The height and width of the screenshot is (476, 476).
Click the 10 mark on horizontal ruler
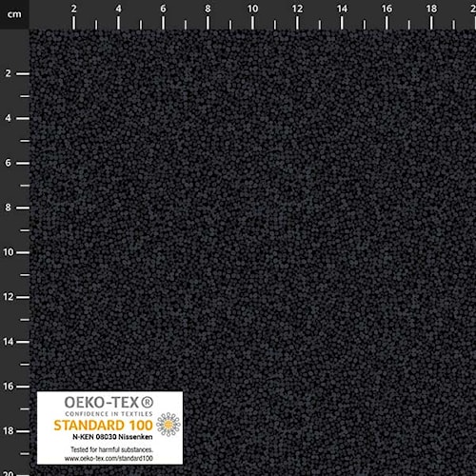coord(252,9)
